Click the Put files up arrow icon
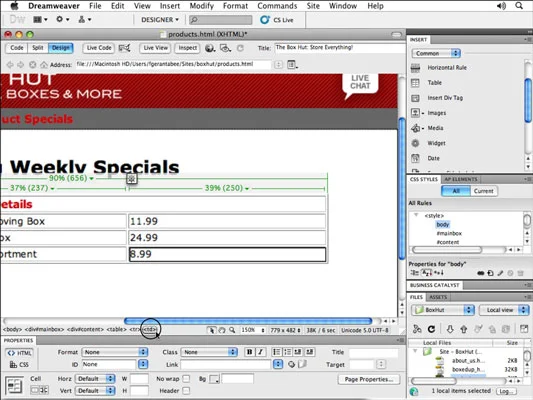This screenshot has width=533, height=400. click(464, 329)
